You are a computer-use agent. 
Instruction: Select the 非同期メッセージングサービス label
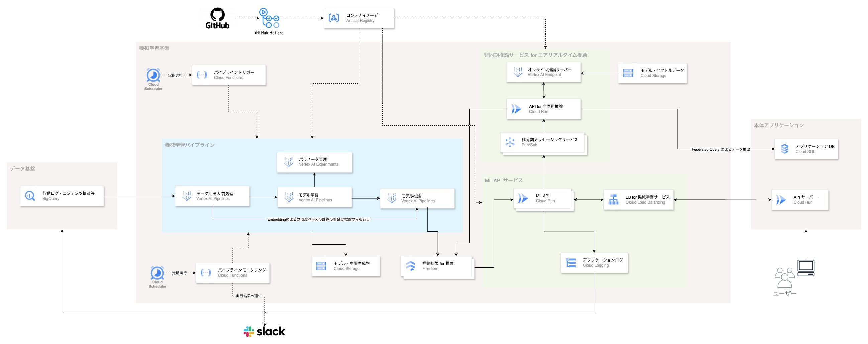tap(550, 140)
